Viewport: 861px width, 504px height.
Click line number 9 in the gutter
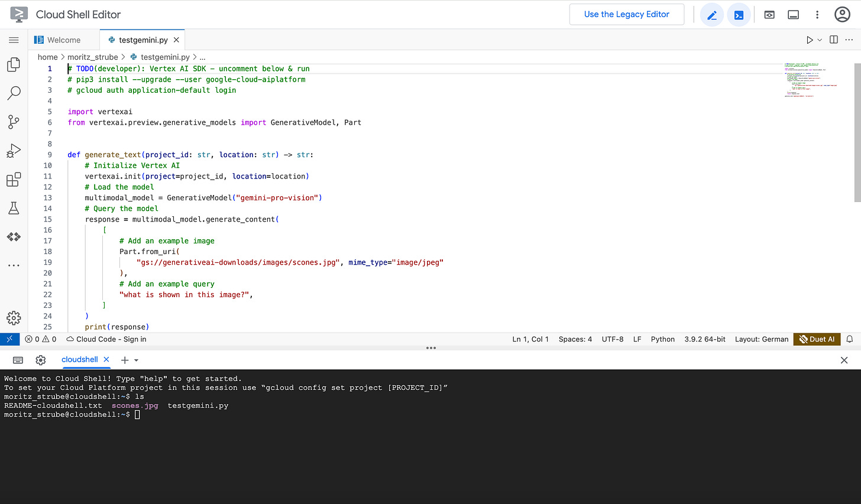[50, 155]
